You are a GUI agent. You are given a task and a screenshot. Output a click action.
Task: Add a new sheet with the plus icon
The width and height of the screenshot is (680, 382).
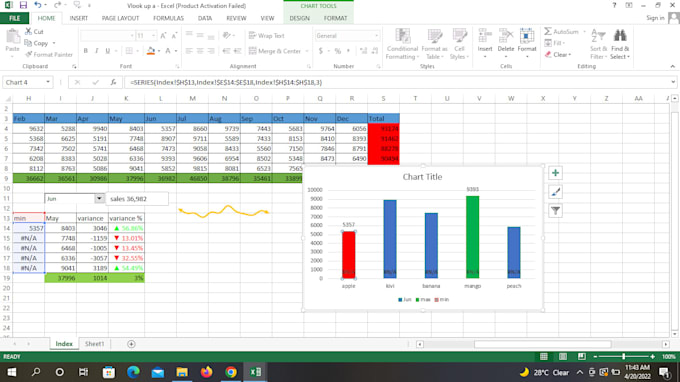(131, 344)
